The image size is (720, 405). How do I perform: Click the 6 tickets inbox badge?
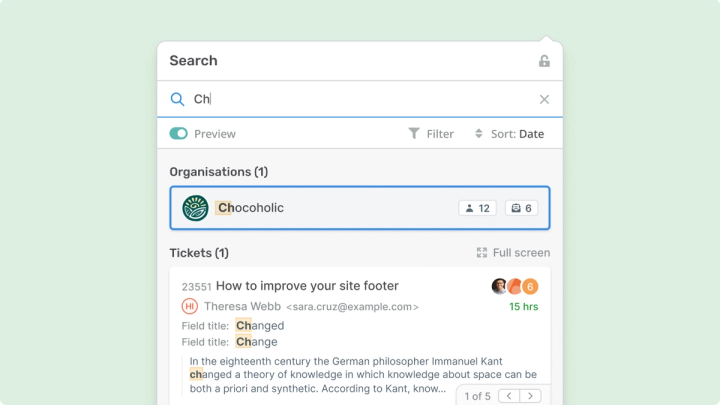tap(522, 208)
